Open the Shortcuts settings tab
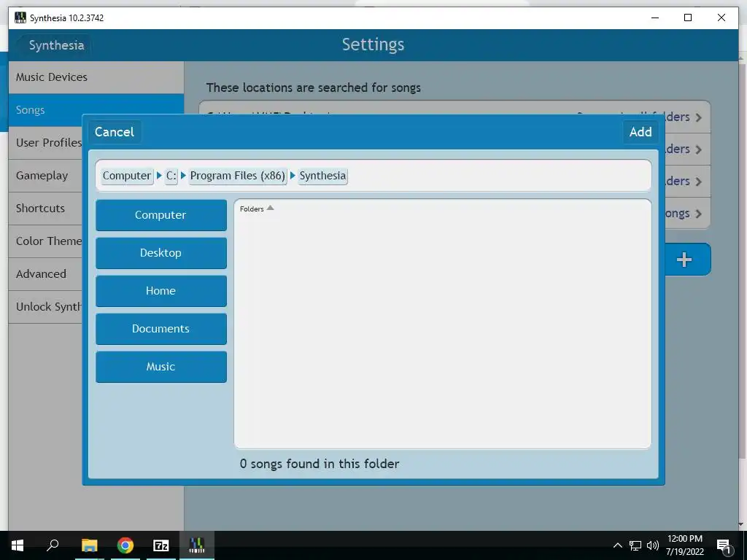Screen dimensions: 747x560 click(45, 209)
